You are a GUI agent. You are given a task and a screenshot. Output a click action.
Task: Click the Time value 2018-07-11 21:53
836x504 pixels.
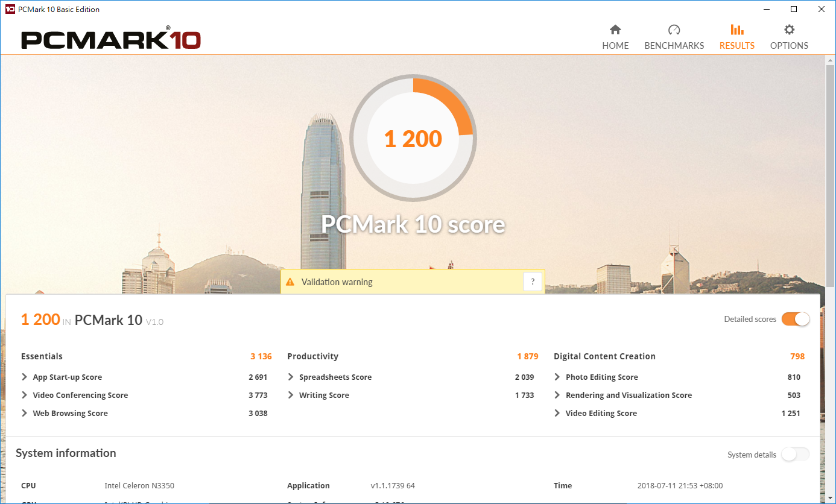coord(680,485)
